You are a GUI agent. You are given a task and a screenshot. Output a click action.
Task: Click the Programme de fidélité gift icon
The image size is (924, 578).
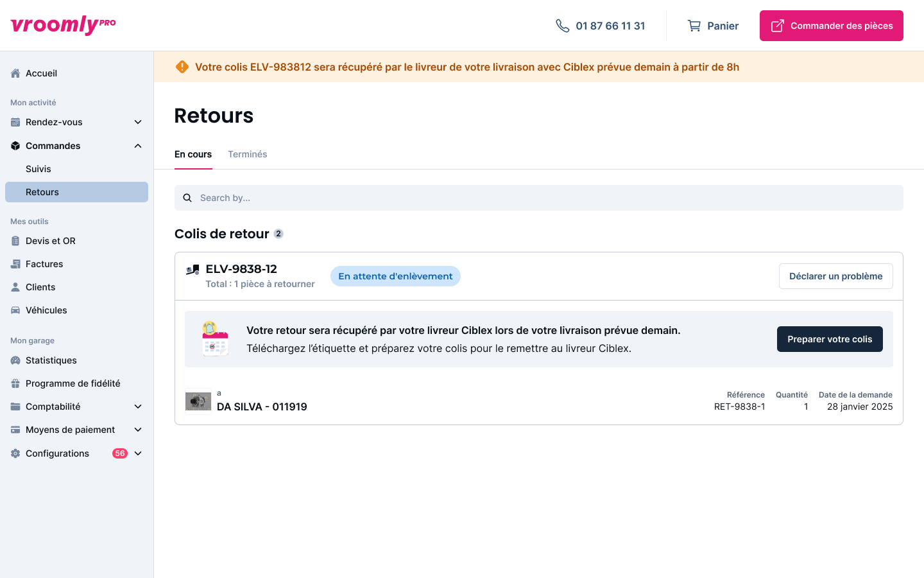[15, 383]
